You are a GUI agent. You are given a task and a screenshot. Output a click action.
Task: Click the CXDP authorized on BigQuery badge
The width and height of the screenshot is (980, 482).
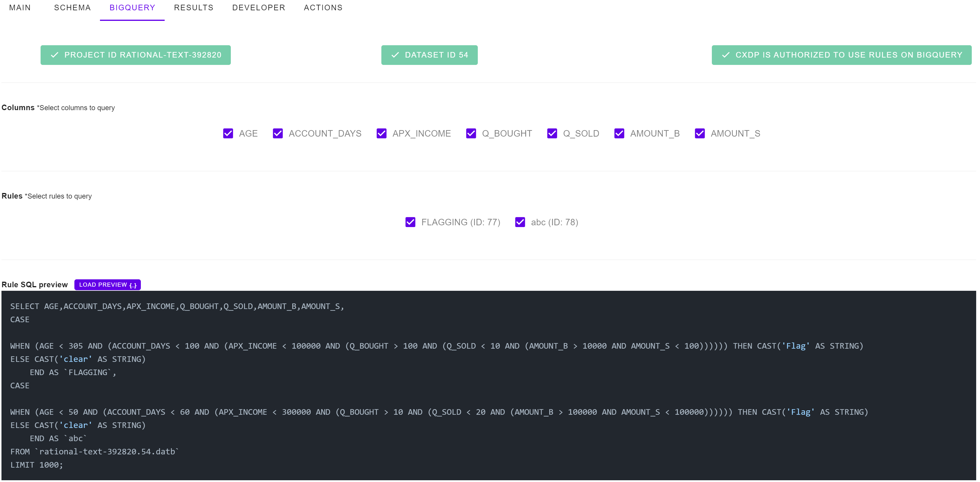click(x=841, y=55)
